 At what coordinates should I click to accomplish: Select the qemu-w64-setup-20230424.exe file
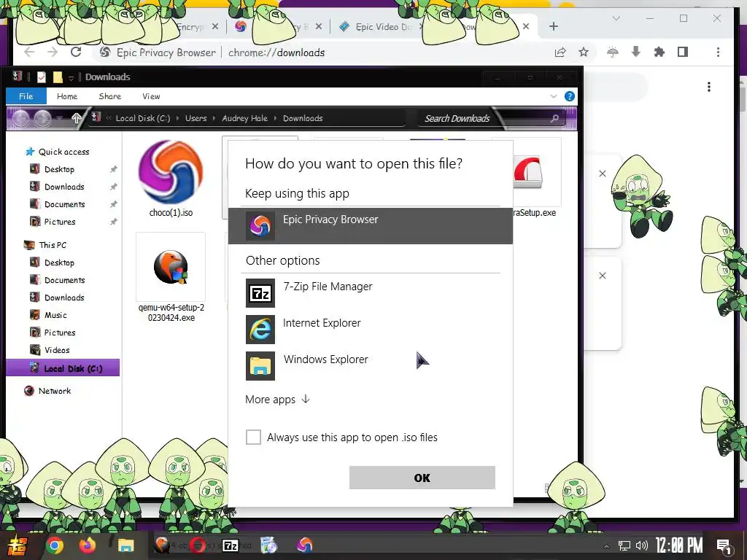click(x=171, y=278)
